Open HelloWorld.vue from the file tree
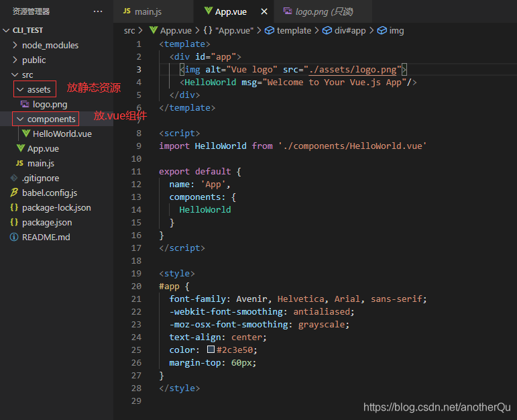This screenshot has height=420, width=517. [62, 134]
